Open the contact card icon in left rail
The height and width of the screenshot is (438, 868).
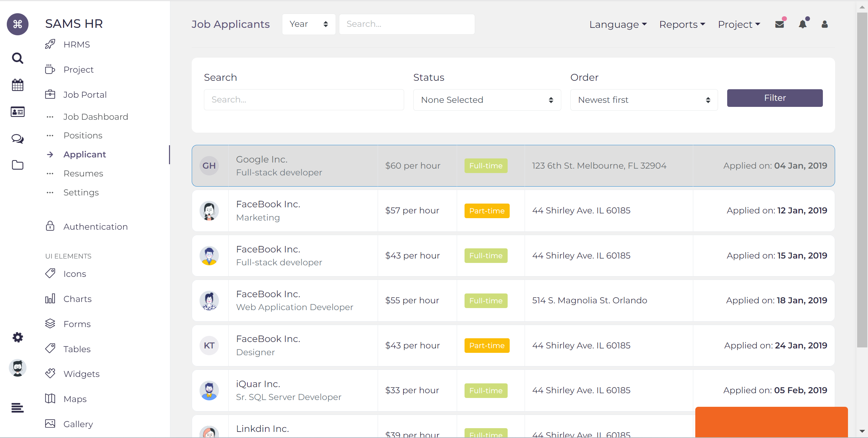pos(18,112)
